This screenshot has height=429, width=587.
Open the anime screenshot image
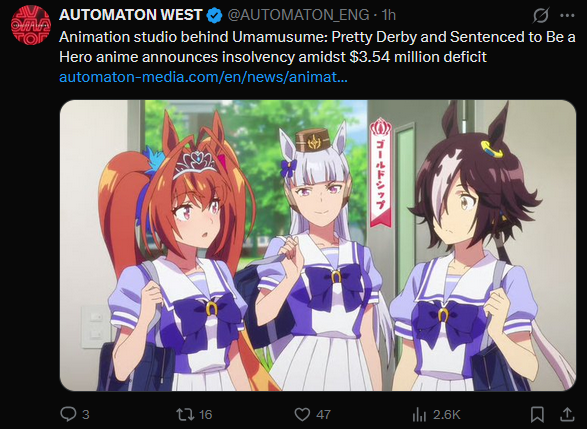[318, 246]
